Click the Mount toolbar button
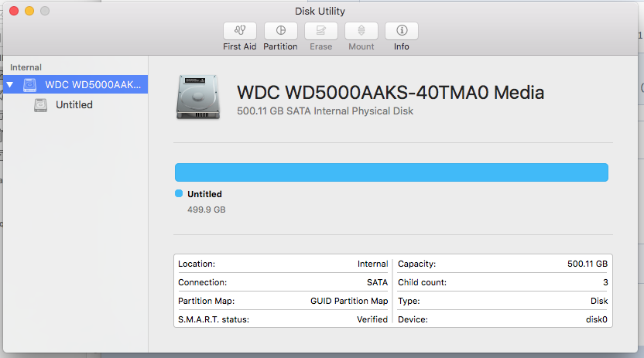This screenshot has width=644, height=358. click(361, 31)
